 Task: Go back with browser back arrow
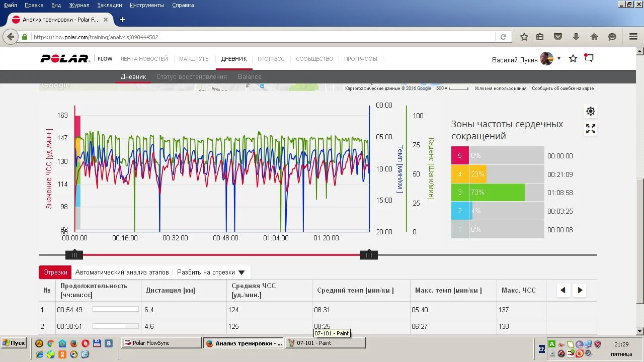pos(11,37)
